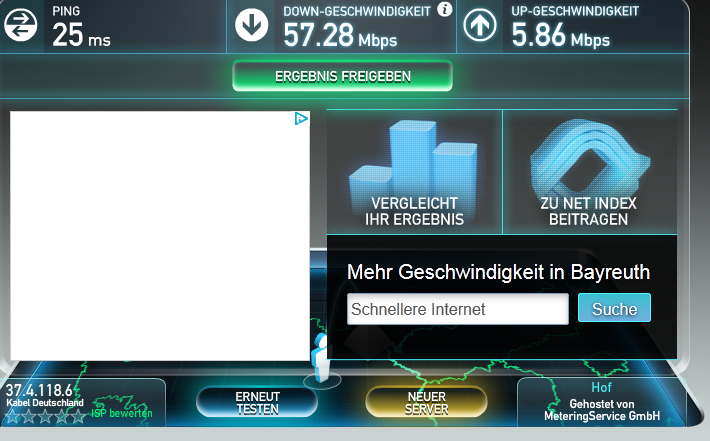Rate ISP with the fifth star

78,416
